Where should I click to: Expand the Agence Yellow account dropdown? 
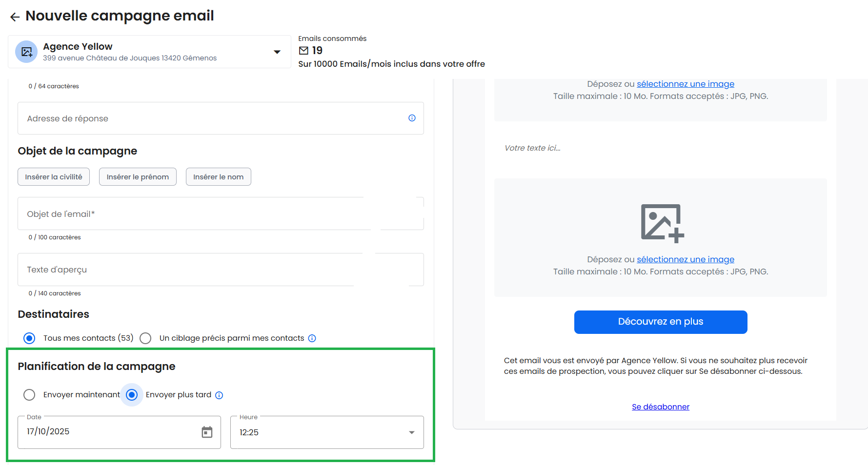pyautogui.click(x=277, y=52)
